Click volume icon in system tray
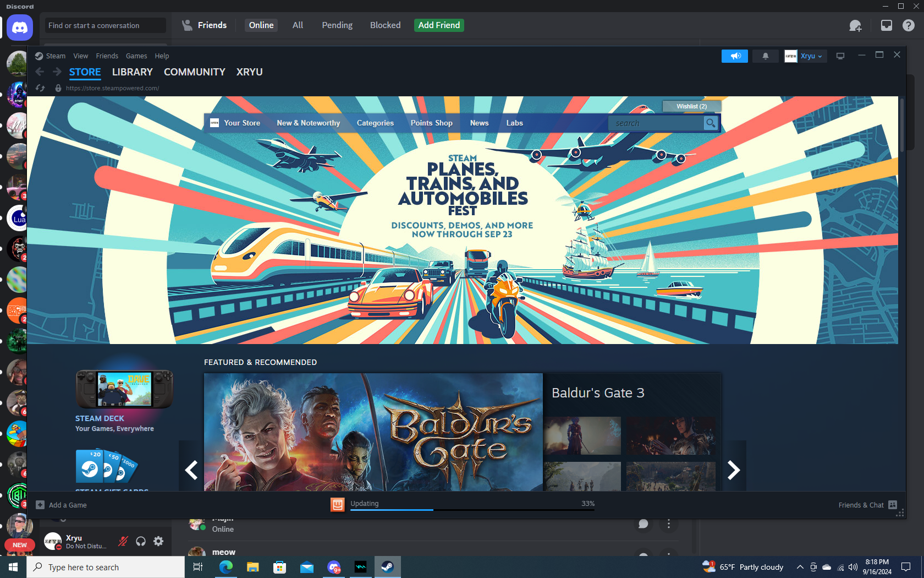Image resolution: width=924 pixels, height=578 pixels. (x=853, y=567)
